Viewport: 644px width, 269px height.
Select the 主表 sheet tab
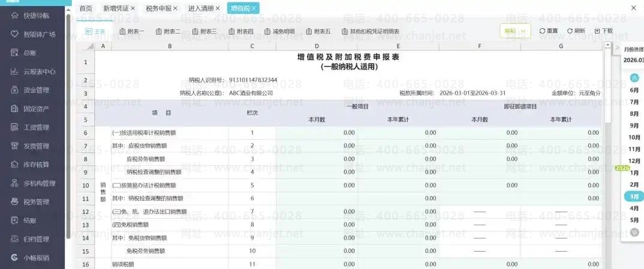95,31
